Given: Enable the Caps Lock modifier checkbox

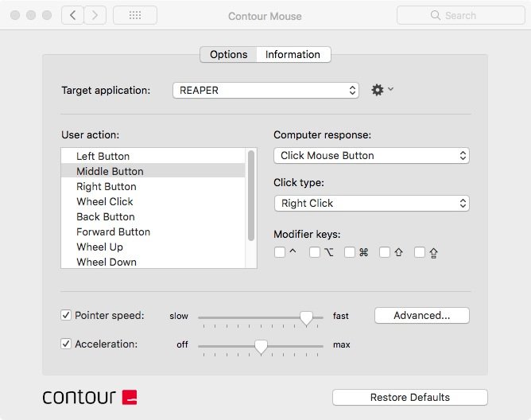Looking at the screenshot, I should pos(420,252).
